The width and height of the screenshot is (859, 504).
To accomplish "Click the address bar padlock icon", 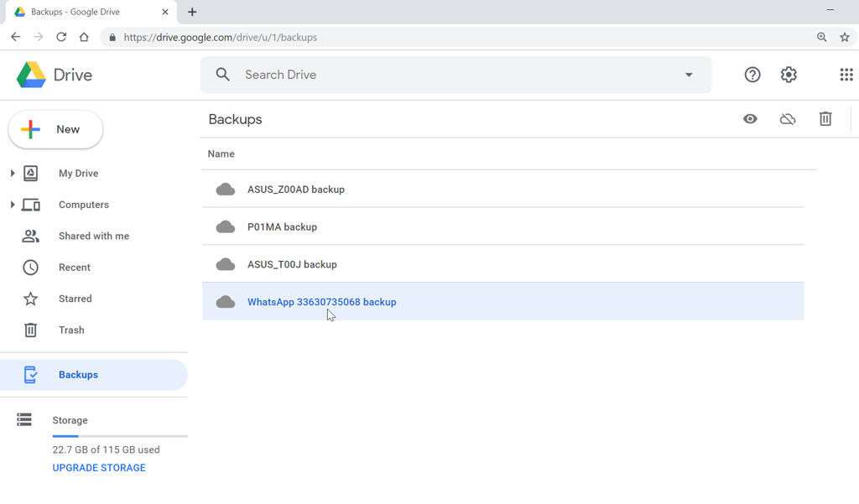I will pos(112,37).
